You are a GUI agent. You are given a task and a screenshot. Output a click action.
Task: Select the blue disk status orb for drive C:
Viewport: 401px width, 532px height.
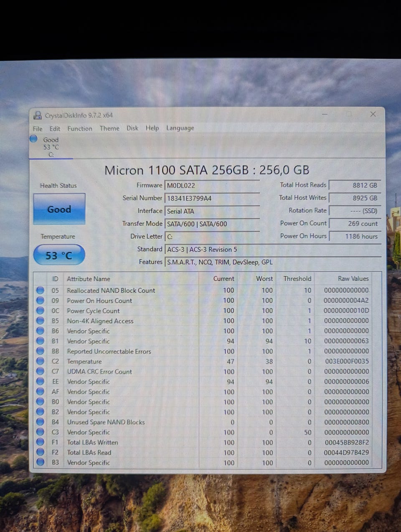(34, 139)
